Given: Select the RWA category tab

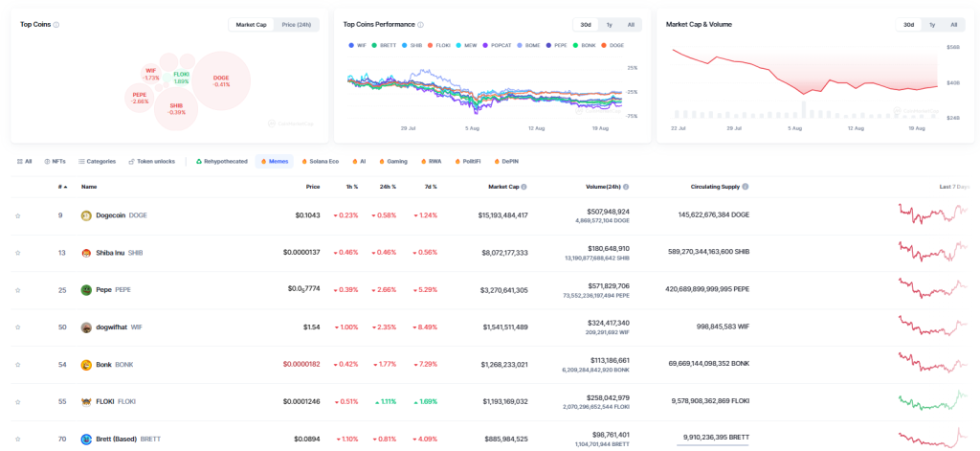Looking at the screenshot, I should 432,162.
